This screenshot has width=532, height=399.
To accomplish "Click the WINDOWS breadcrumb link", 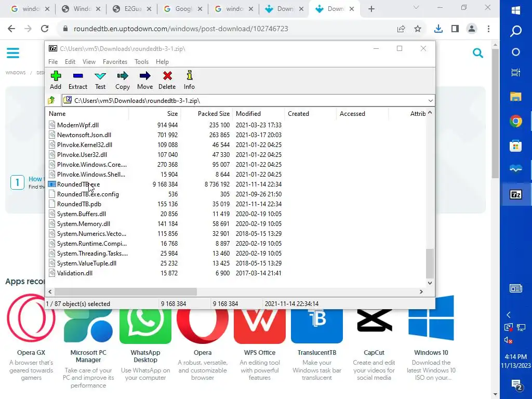I will coord(16,73).
